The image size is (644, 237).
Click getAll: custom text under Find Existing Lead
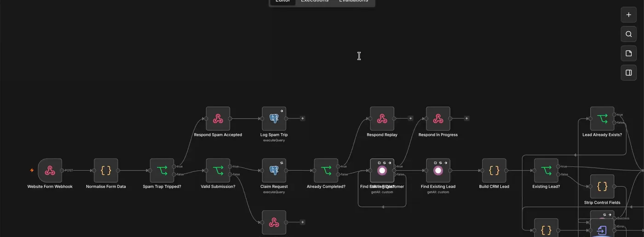(438, 192)
